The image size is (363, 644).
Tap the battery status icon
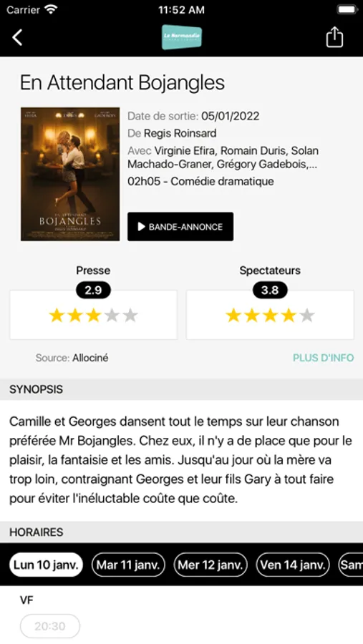pyautogui.click(x=347, y=10)
